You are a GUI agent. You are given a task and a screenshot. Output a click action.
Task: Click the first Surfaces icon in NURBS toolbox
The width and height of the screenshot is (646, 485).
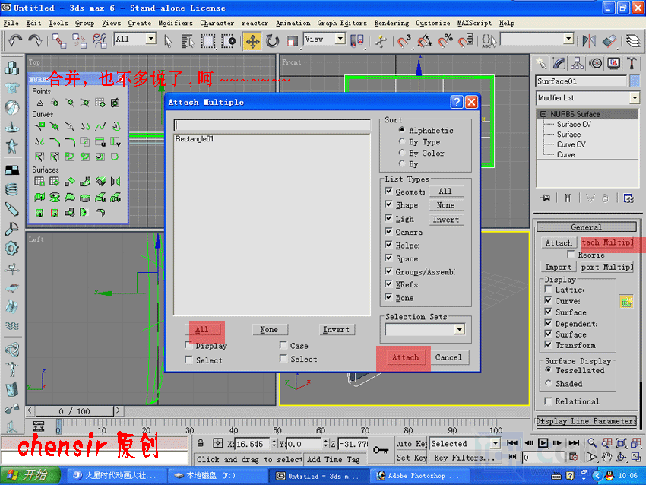pyautogui.click(x=40, y=181)
